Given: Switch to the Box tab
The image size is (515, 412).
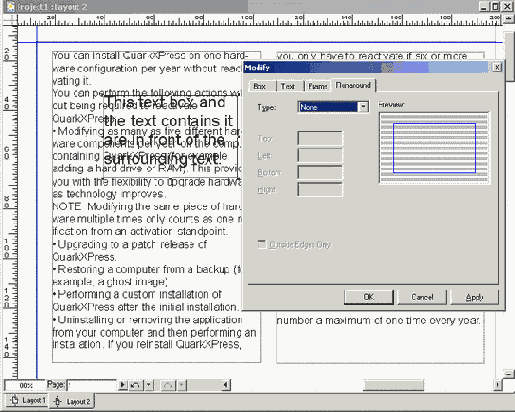Looking at the screenshot, I should coord(259,86).
